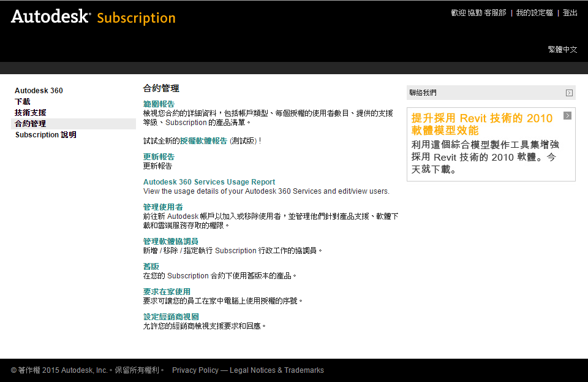Viewport: 588px width, 382px height.
Task: Click the Autodesk Subscription logo
Action: (x=93, y=17)
